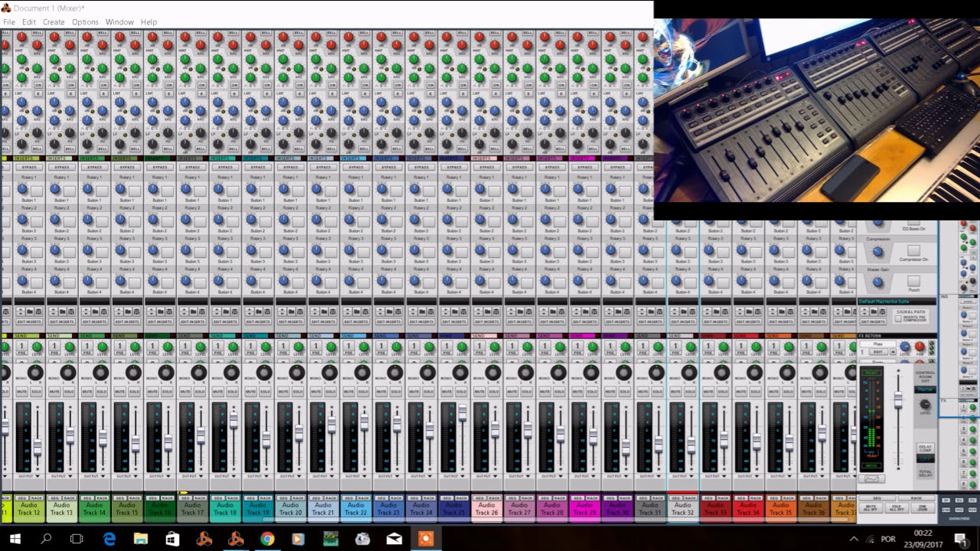Click the Master Gain knob in master section
Image resolution: width=980 pixels, height=551 pixels.
tap(877, 282)
